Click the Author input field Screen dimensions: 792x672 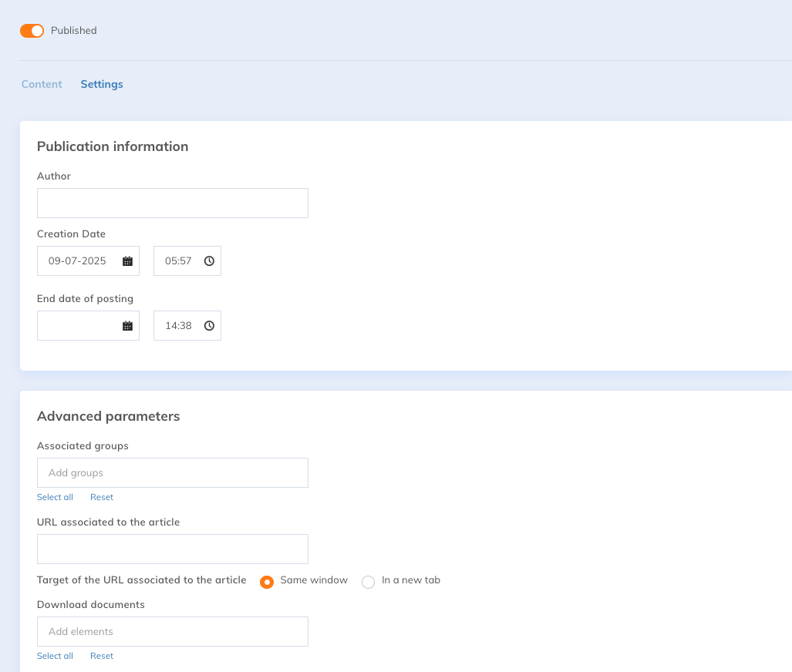click(172, 203)
